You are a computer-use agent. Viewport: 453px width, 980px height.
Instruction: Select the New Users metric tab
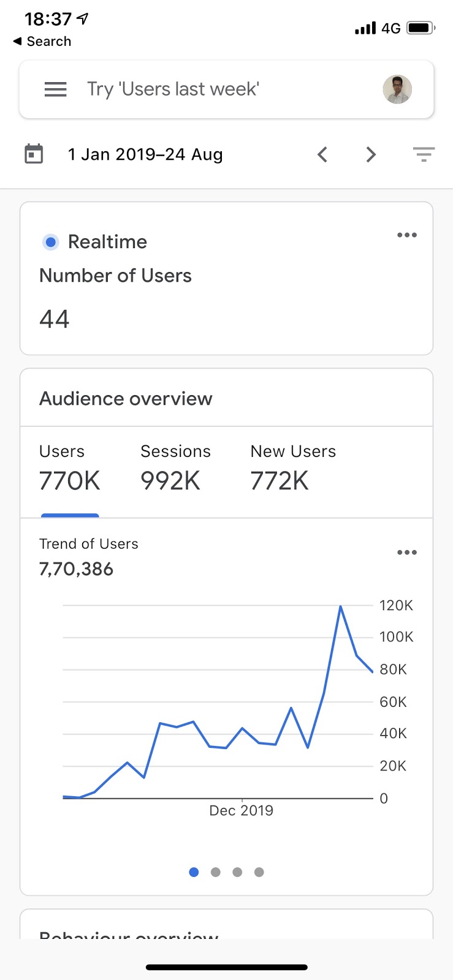pos(293,469)
